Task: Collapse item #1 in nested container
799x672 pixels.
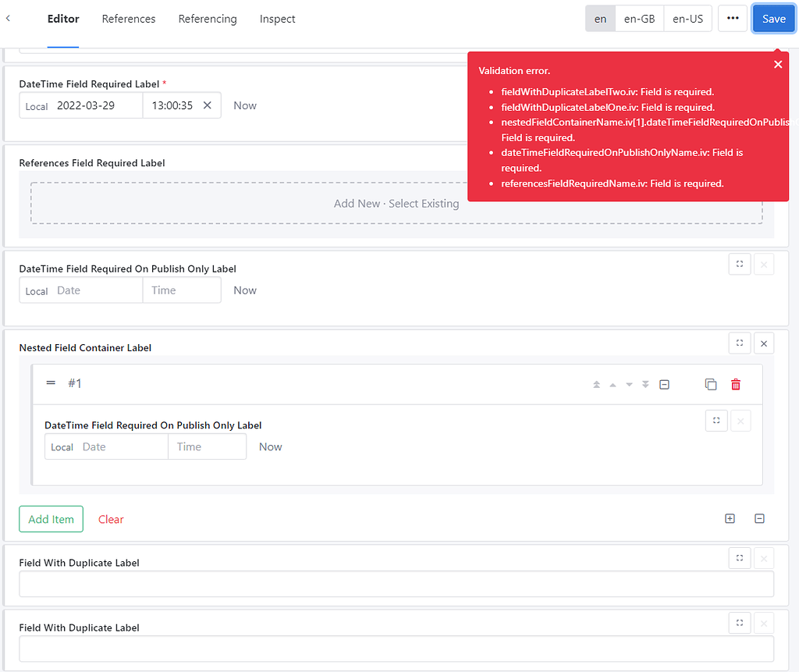Action: coord(664,384)
